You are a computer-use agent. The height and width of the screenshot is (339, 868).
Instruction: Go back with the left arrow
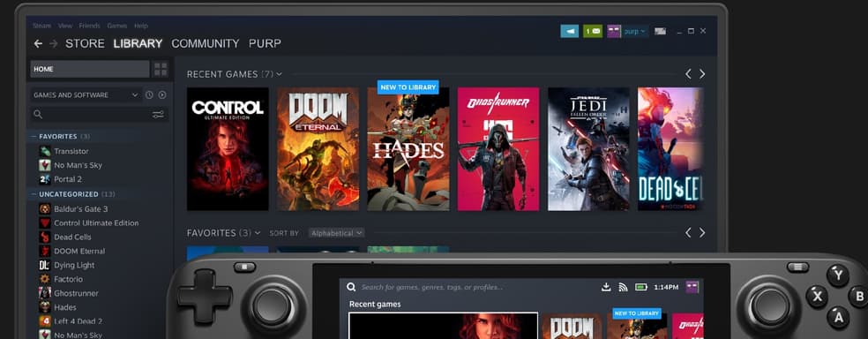pos(38,43)
